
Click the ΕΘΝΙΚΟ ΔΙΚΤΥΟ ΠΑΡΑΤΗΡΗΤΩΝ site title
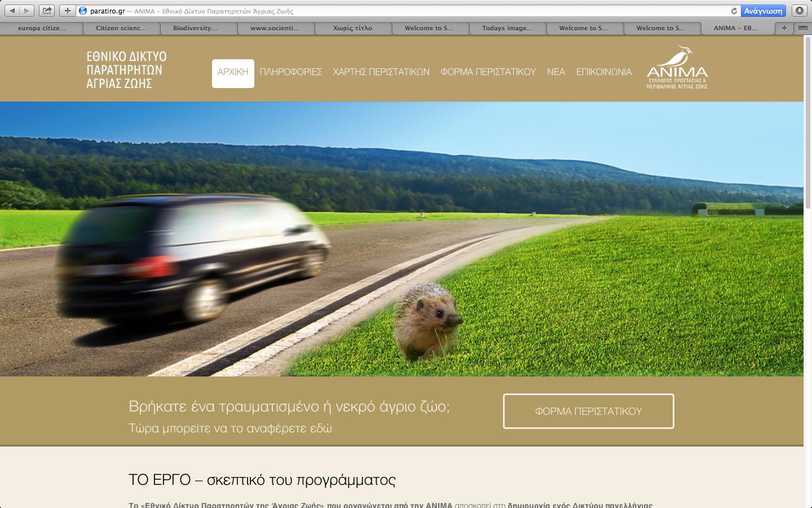tap(126, 70)
